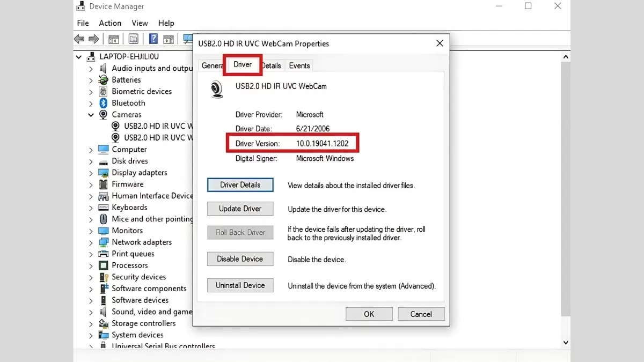The height and width of the screenshot is (362, 644).
Task: Click the Back arrow in the toolbar
Action: pyautogui.click(x=79, y=39)
